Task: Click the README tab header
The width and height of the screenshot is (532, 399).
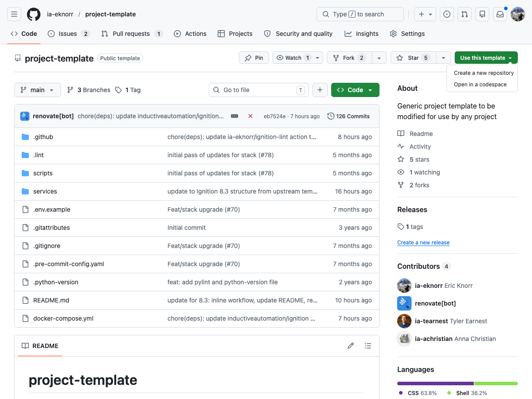Action: click(x=40, y=346)
